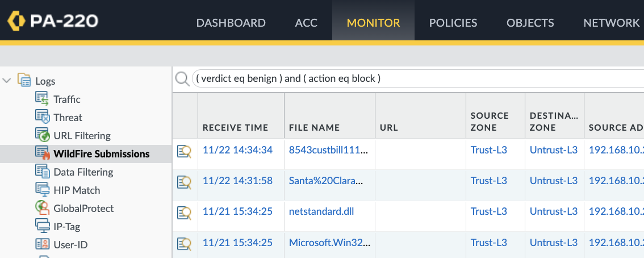Click Untrust-L3 in Microsoft.Win32 row

coord(554,243)
